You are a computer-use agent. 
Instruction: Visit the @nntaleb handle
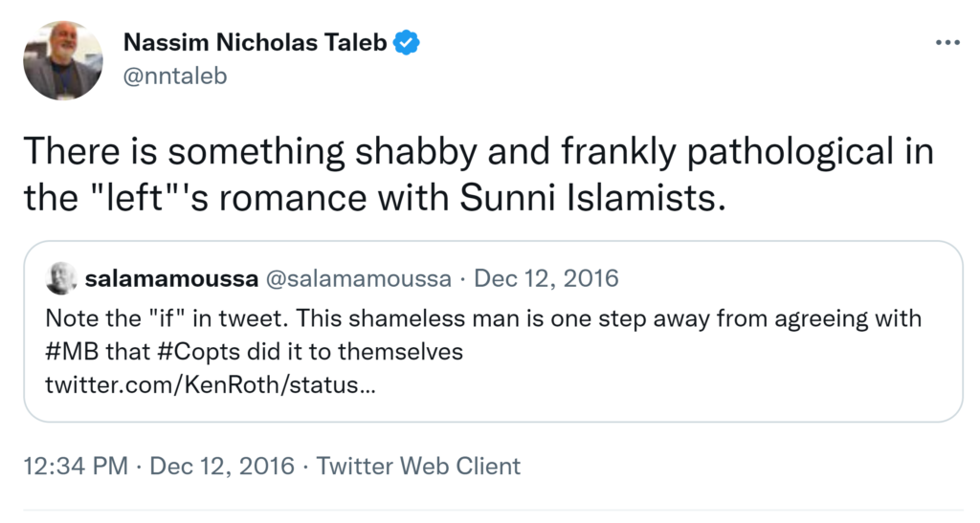click(x=175, y=76)
